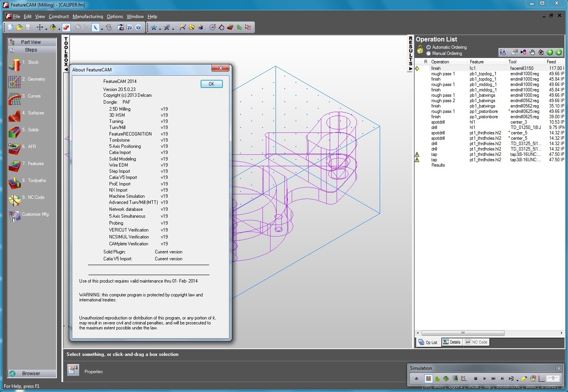Select the pointer selection tool

coord(95,28)
